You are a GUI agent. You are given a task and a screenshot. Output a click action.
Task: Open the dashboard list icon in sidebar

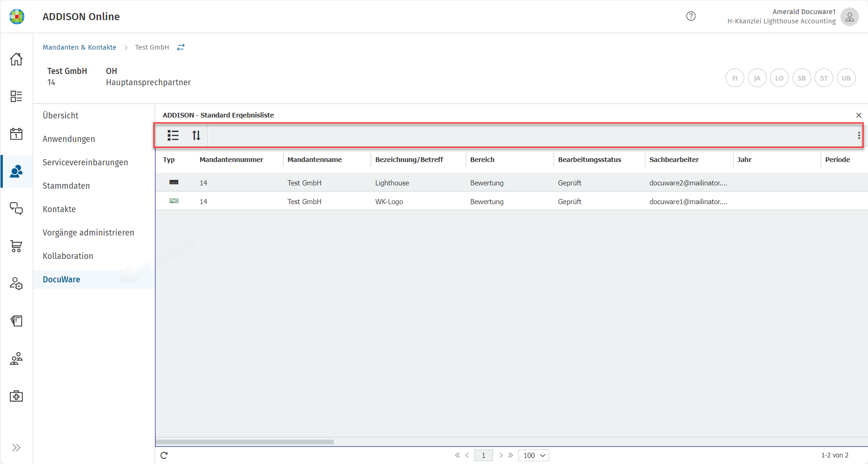pyautogui.click(x=16, y=96)
